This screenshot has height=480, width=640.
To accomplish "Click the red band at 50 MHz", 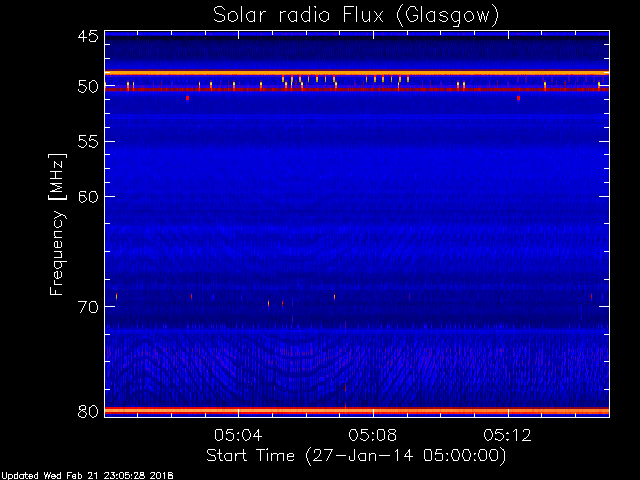I will pyautogui.click(x=357, y=89).
